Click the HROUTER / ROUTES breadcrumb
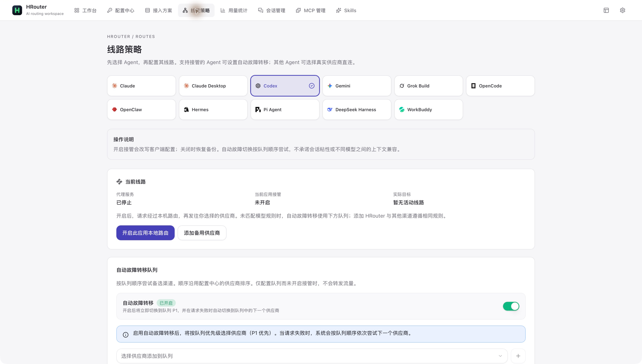 [x=131, y=36]
